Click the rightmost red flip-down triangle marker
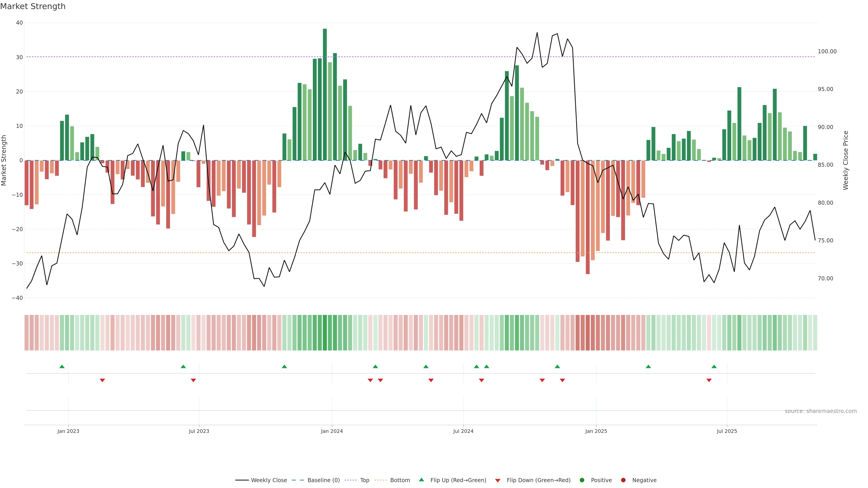868x488 pixels. 709,380
